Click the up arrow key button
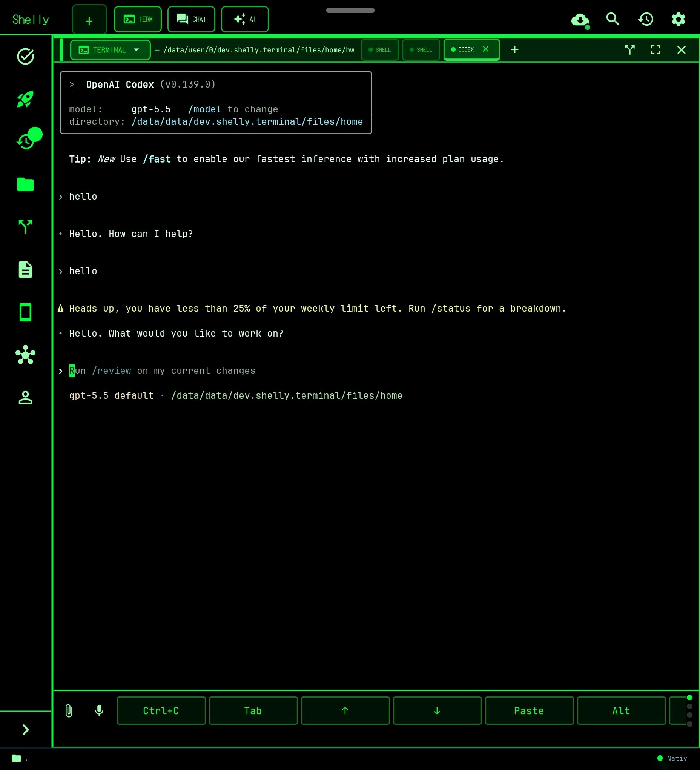 pos(345,711)
